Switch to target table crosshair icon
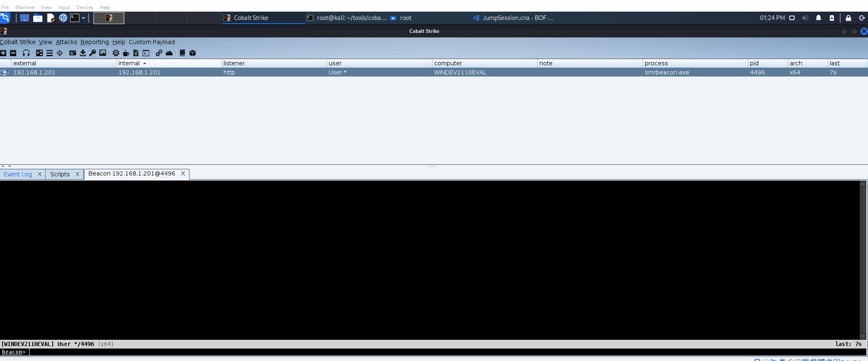868x361 pixels. 59,53
